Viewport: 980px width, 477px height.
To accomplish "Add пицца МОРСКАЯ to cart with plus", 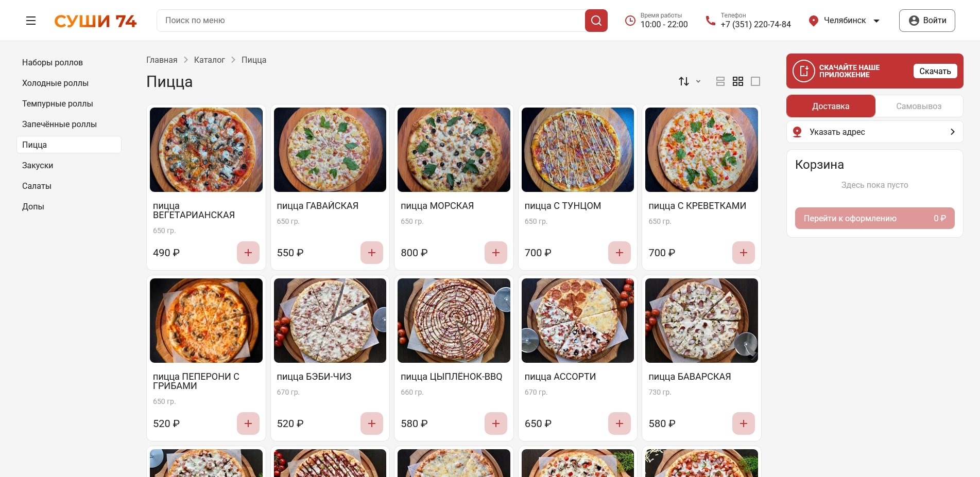I will pos(495,253).
